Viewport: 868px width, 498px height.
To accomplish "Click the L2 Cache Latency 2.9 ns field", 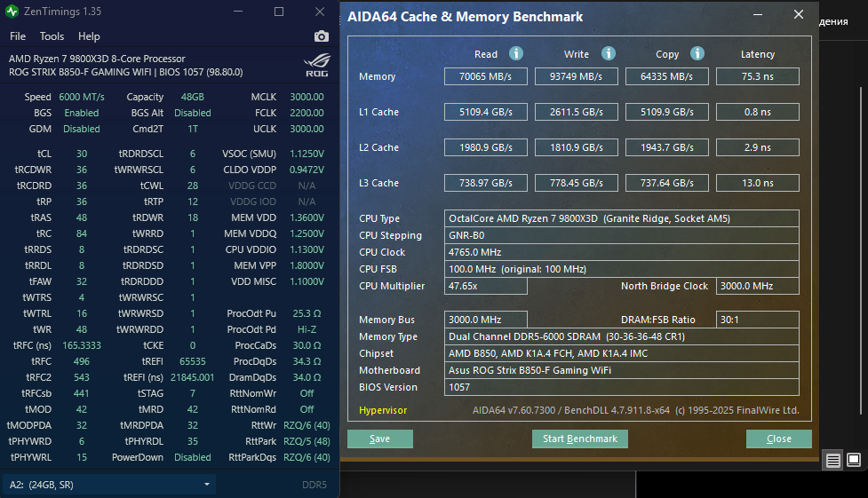I will pos(758,147).
